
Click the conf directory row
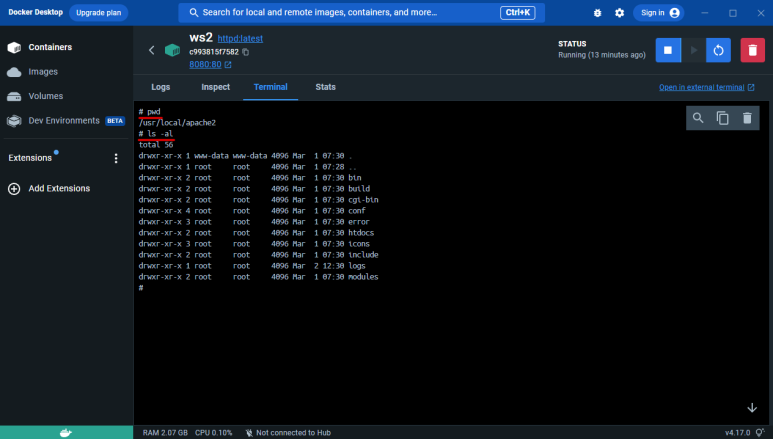pos(252,211)
